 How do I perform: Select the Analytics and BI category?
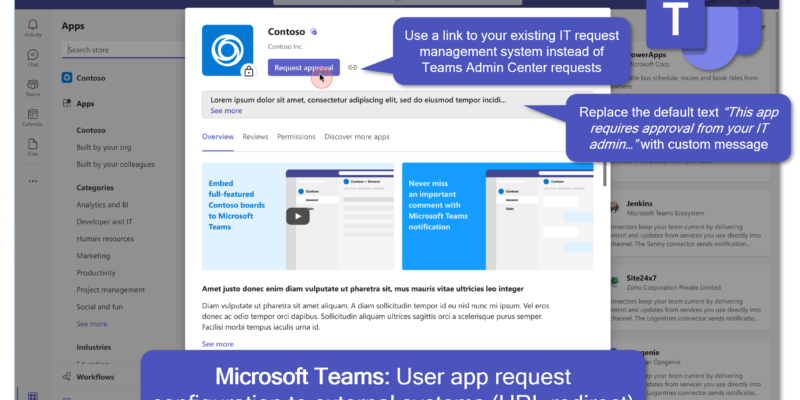pos(107,205)
